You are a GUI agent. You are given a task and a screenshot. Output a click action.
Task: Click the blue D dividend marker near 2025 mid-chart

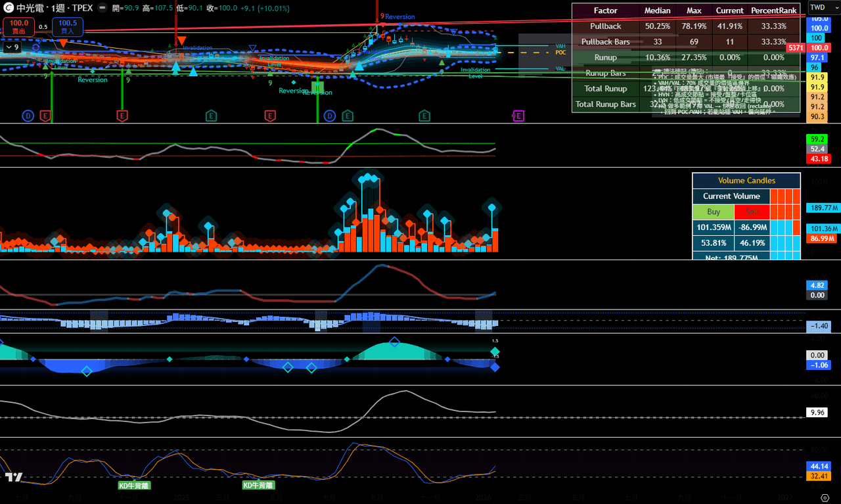coord(330,116)
